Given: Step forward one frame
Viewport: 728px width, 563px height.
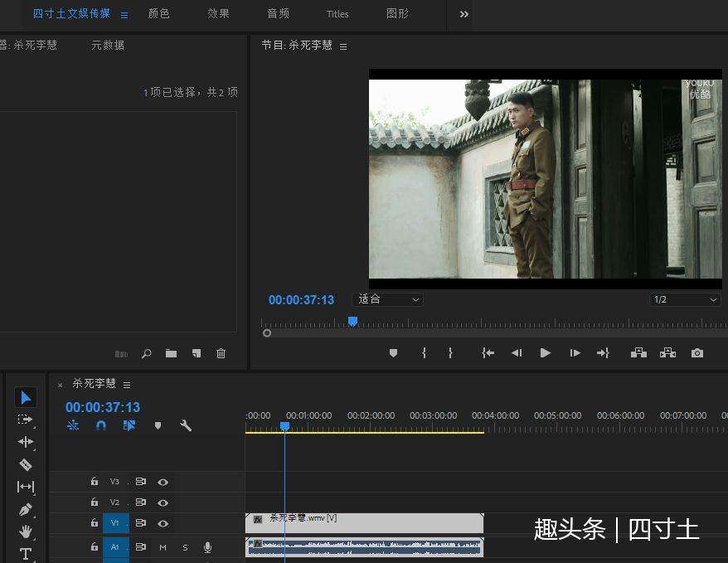Looking at the screenshot, I should (575, 353).
